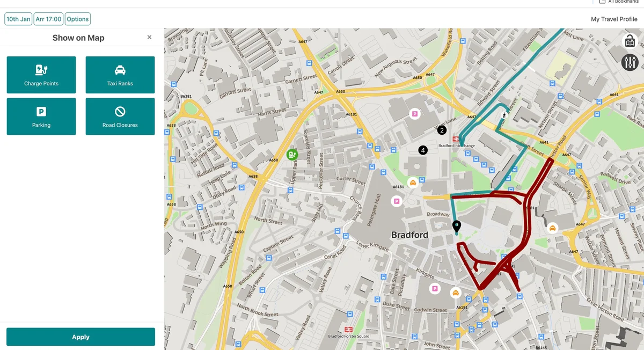644x350 pixels.
Task: Close the Show on Map panel
Action: 149,37
